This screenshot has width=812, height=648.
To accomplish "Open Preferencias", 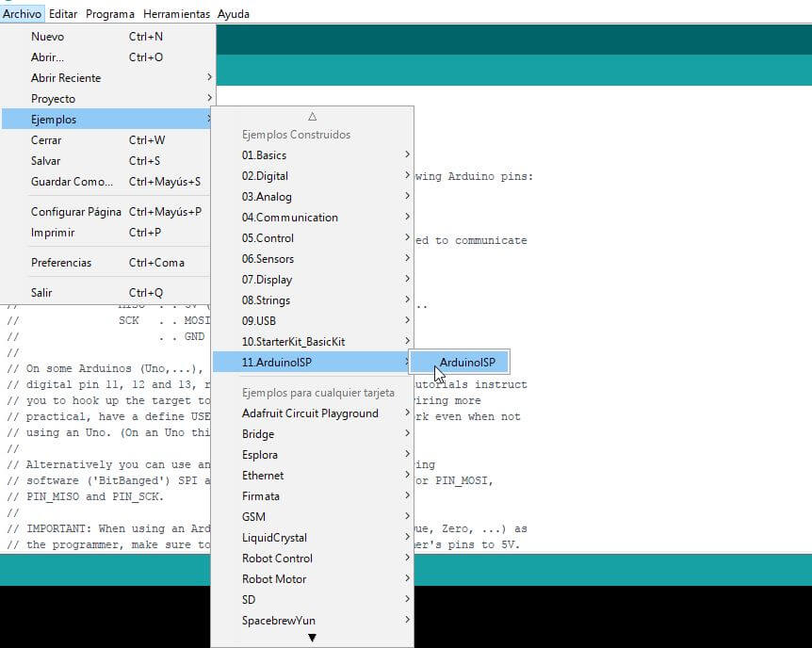I will click(x=107, y=263).
